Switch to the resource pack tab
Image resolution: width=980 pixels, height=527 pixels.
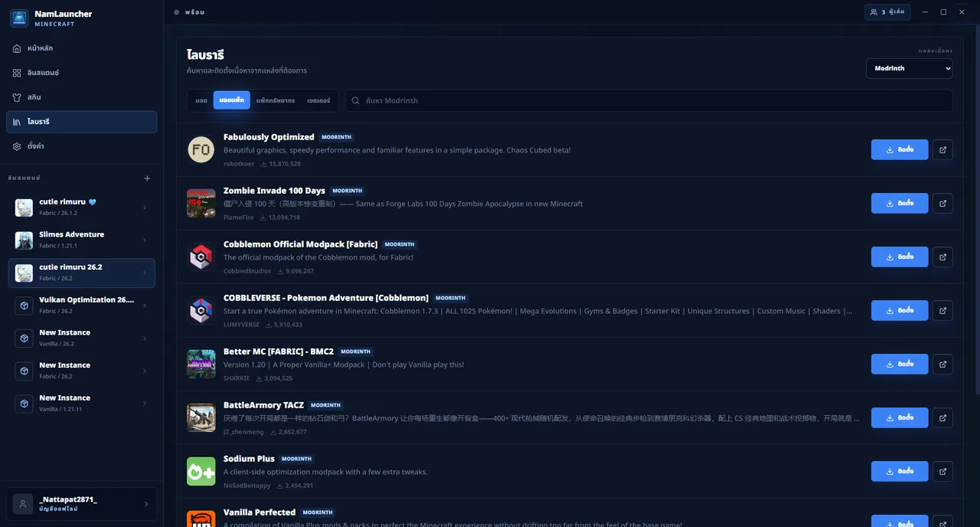(276, 100)
